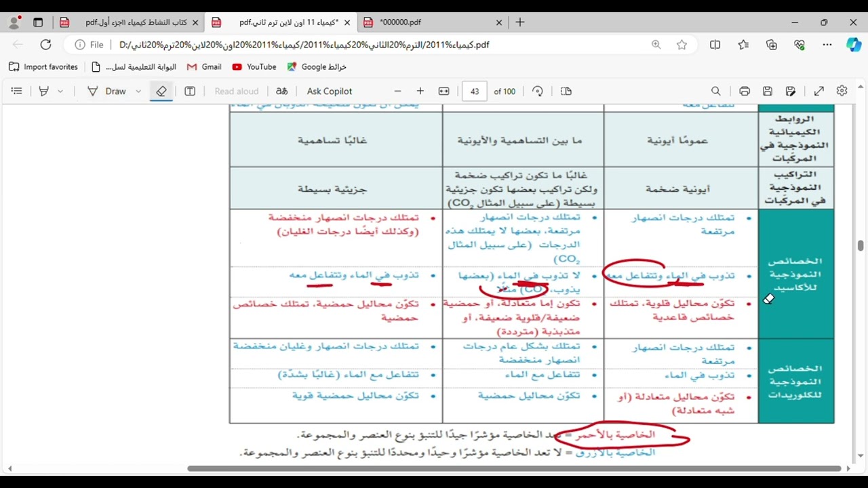868x488 pixels.
Task: Open the tab actions menu icon
Action: pos(38,22)
